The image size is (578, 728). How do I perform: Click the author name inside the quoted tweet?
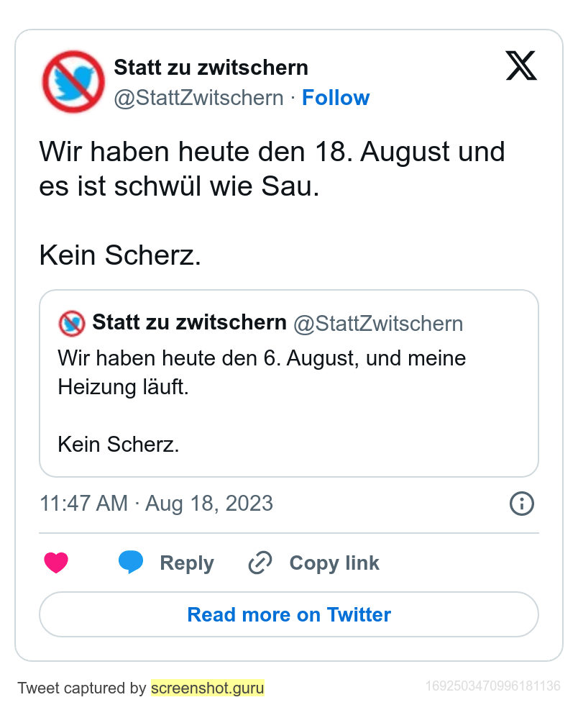190,322
